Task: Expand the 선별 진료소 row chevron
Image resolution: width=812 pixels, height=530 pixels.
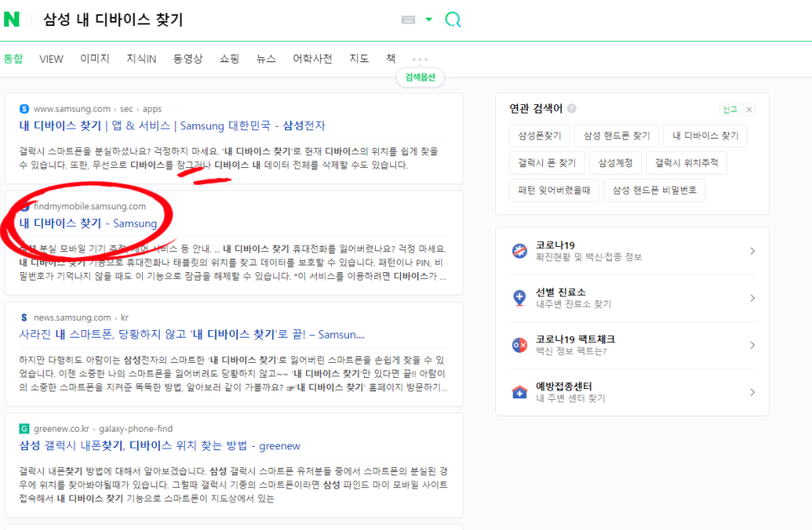Action: pos(752,298)
